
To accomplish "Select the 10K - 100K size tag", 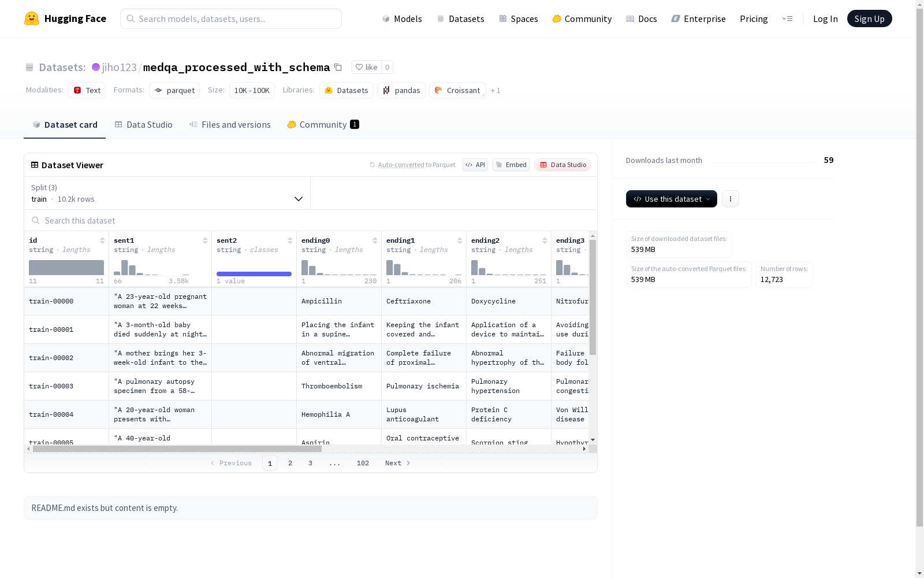I will click(252, 90).
